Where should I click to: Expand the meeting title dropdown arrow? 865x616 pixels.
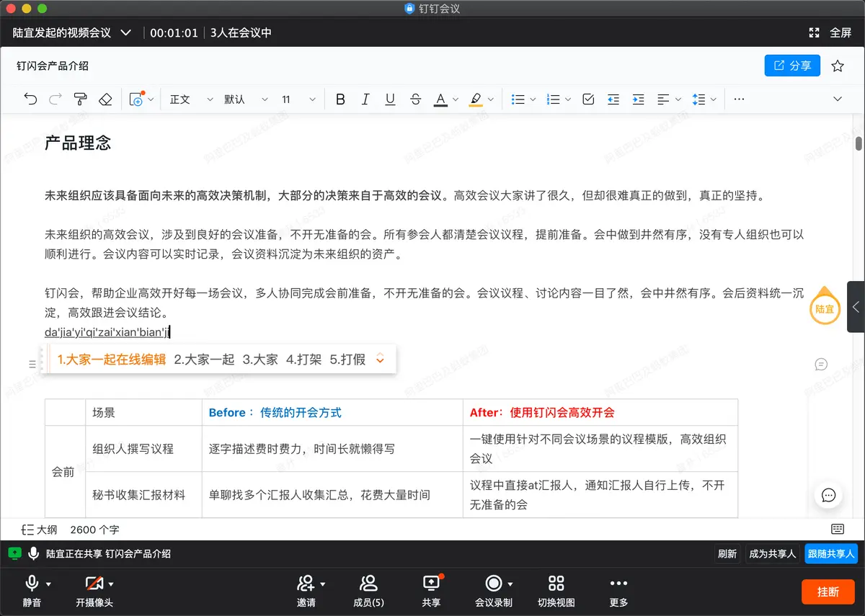pyautogui.click(x=125, y=32)
